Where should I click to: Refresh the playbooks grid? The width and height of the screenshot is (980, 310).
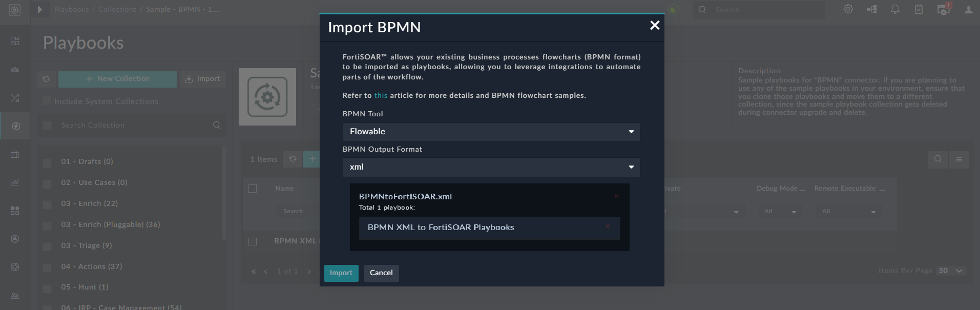293,159
